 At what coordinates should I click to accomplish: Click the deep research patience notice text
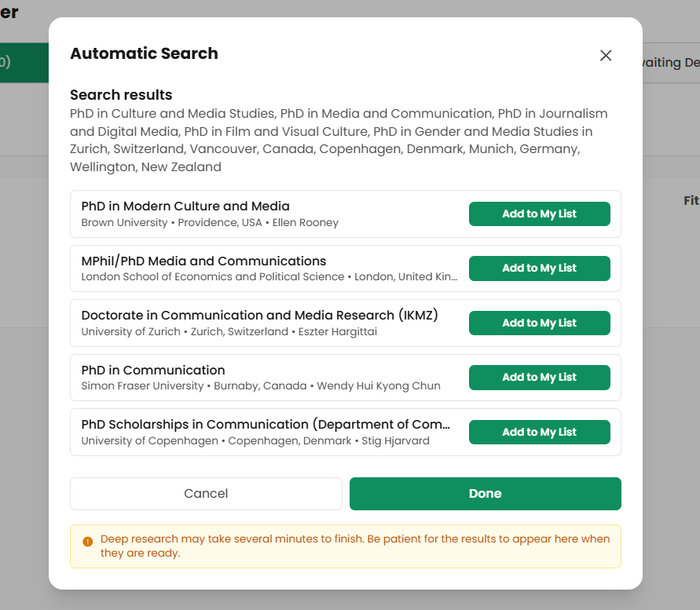coord(354,546)
